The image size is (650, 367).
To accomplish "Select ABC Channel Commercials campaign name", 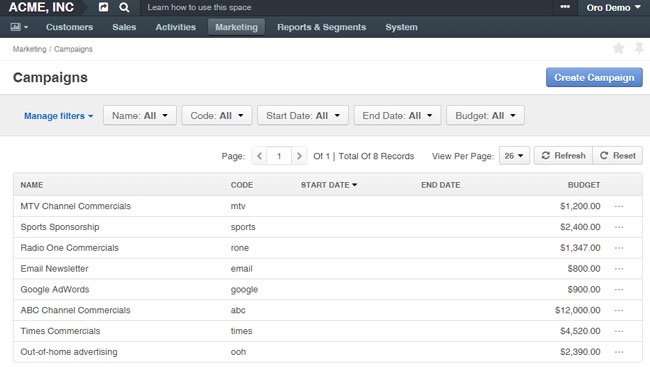I will pyautogui.click(x=75, y=310).
